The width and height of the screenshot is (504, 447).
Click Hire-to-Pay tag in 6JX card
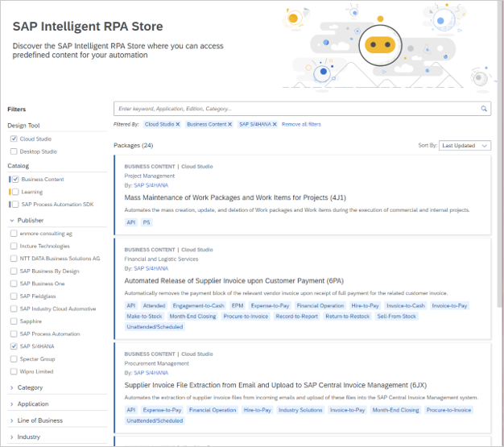pos(257,410)
